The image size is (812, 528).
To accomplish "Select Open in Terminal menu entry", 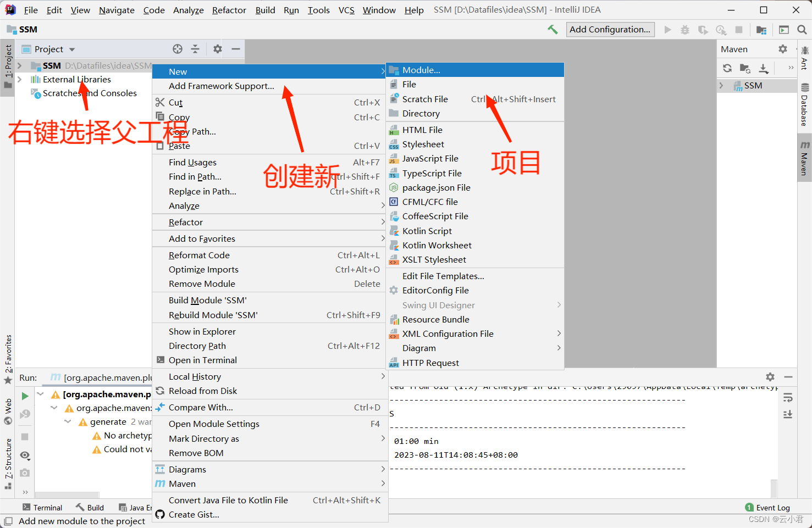I will 269,360.
